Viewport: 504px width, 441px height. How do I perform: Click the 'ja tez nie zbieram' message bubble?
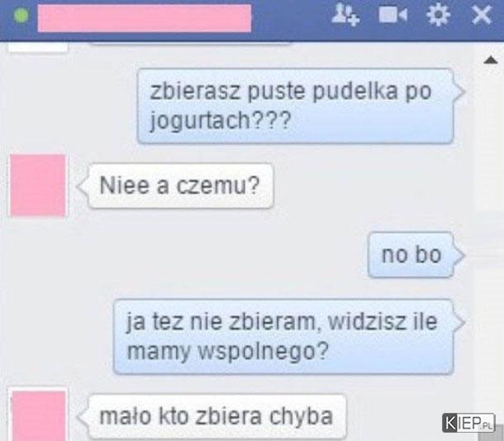click(x=283, y=337)
